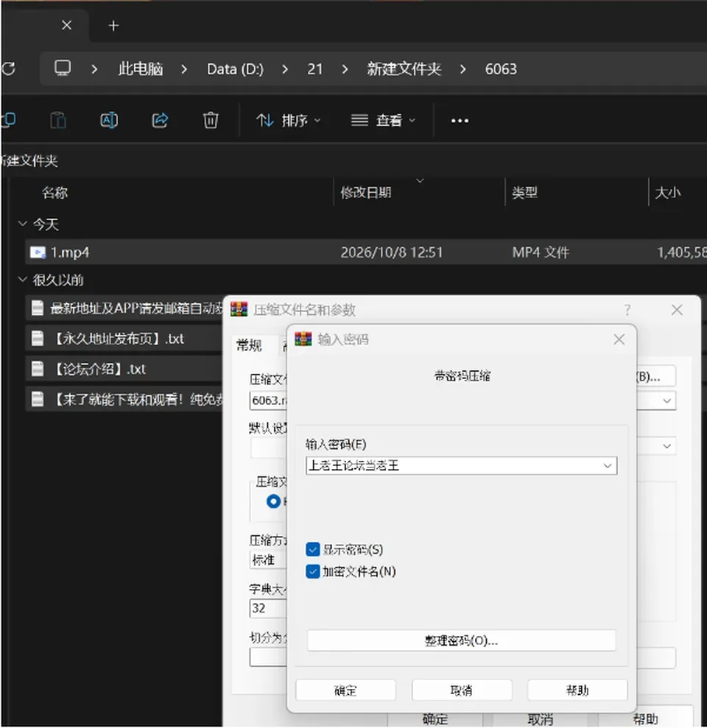Open a new Explorer tab with plus
The width and height of the screenshot is (707, 728).
click(x=113, y=26)
